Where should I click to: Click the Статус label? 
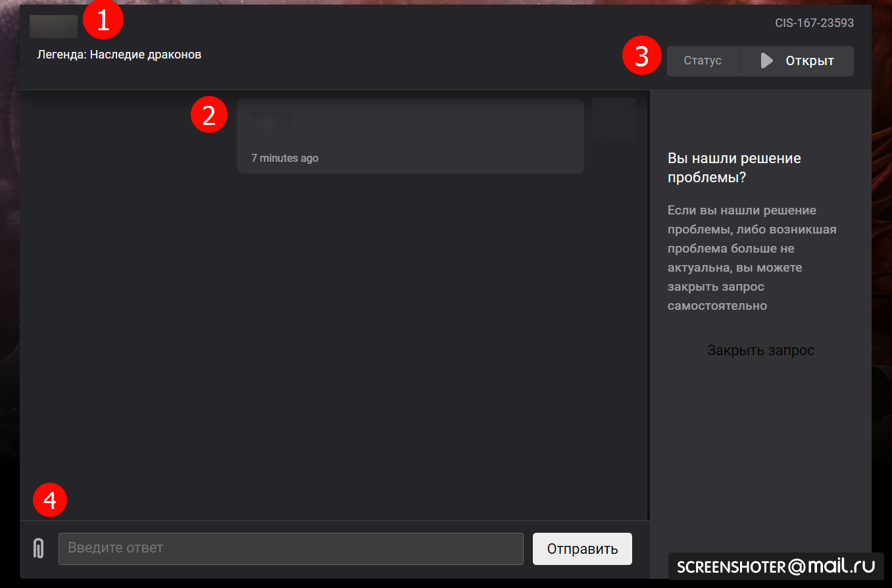703,61
